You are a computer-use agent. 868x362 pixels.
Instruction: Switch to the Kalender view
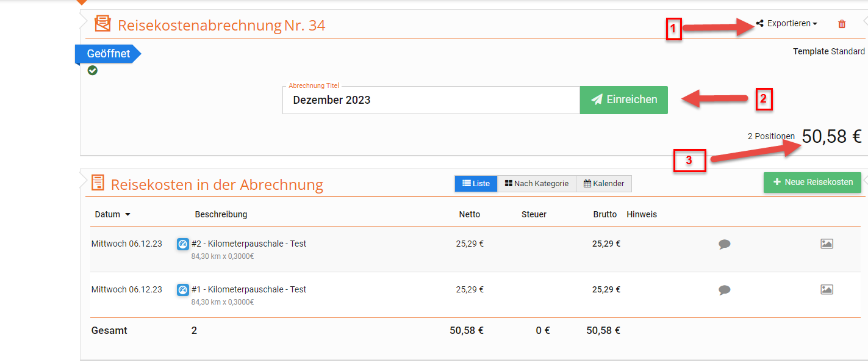click(x=604, y=184)
